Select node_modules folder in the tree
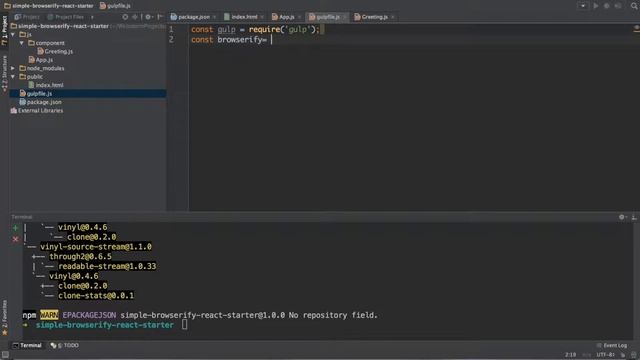Image resolution: width=640 pixels, height=360 pixels. click(45, 68)
